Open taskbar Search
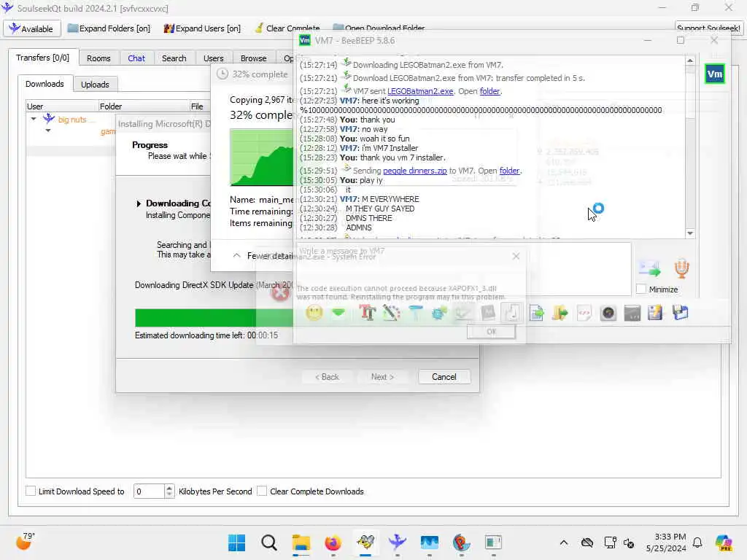 [x=269, y=542]
